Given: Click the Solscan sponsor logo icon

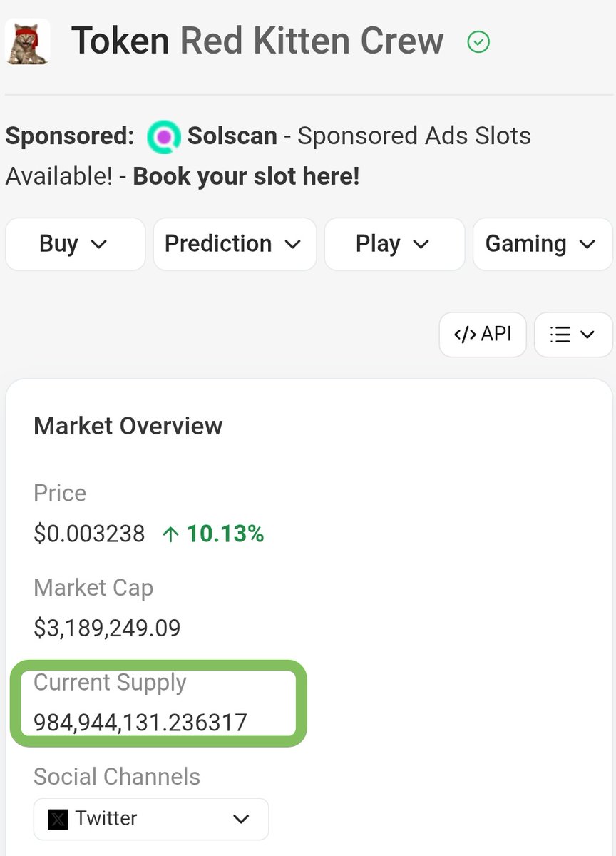Looking at the screenshot, I should click(x=165, y=136).
